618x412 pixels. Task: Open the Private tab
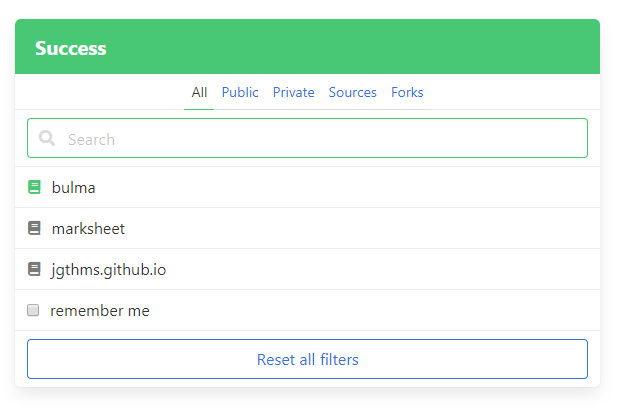click(x=294, y=92)
